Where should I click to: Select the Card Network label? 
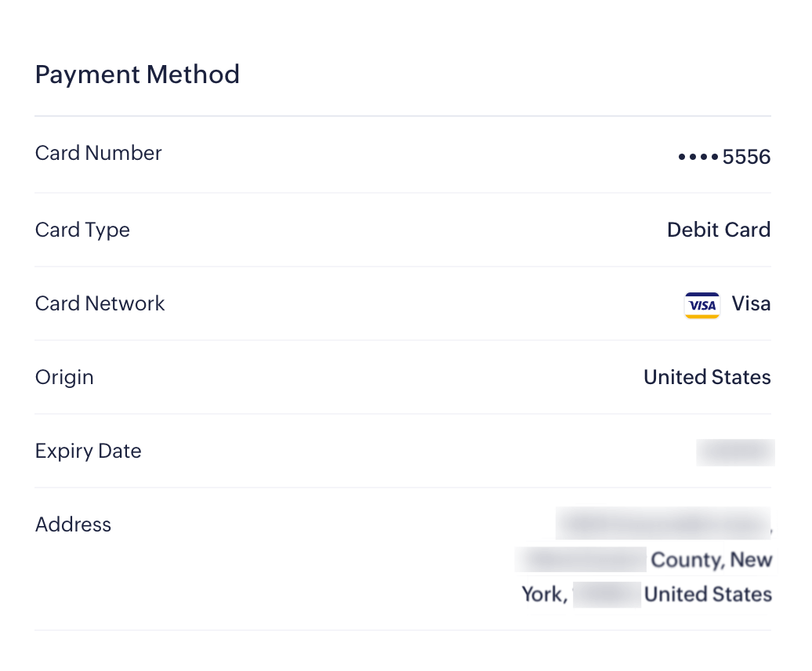point(100,303)
